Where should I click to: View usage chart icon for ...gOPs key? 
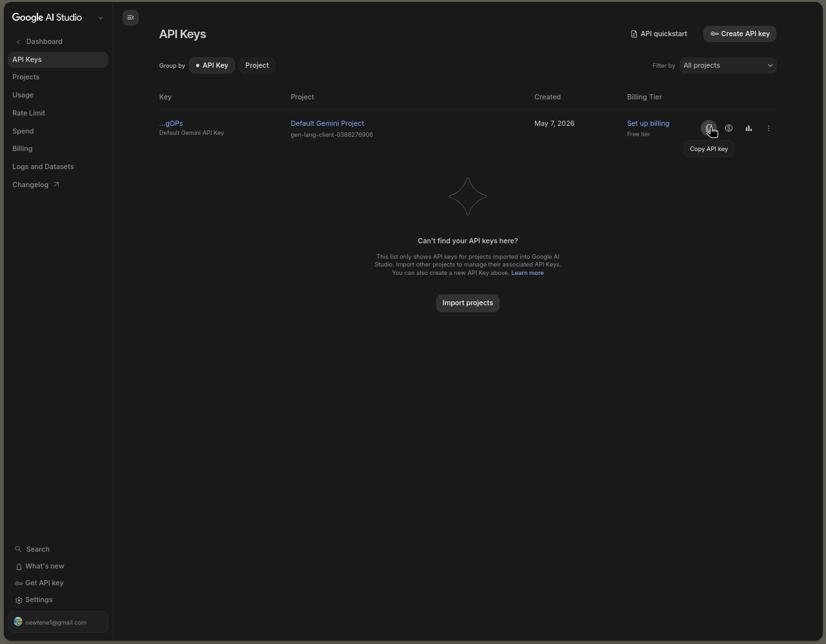(x=749, y=128)
